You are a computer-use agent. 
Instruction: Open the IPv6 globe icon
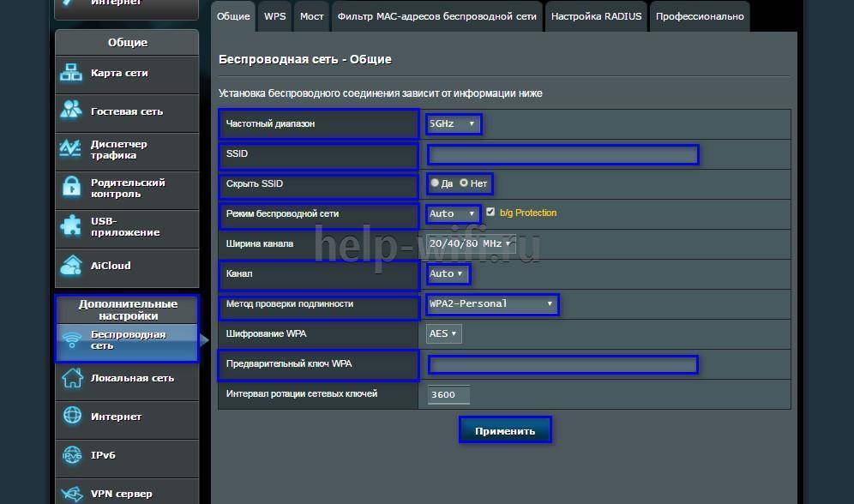click(x=71, y=455)
